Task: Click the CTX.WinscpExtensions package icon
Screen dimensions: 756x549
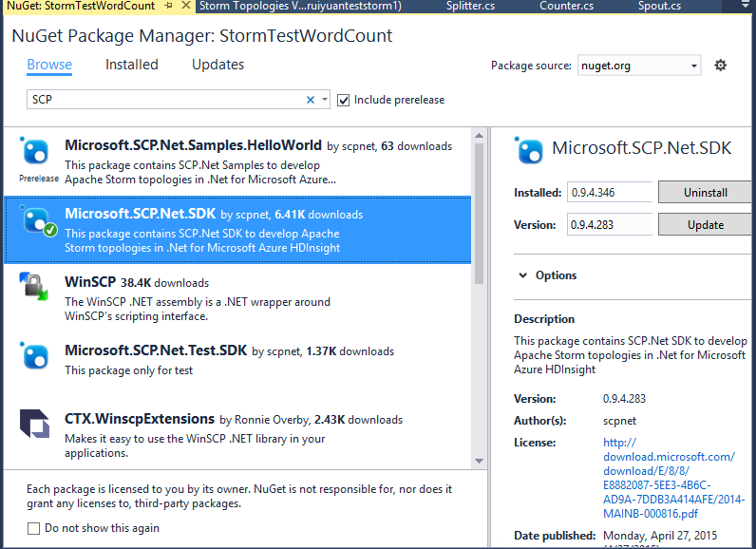Action: pyautogui.click(x=35, y=424)
